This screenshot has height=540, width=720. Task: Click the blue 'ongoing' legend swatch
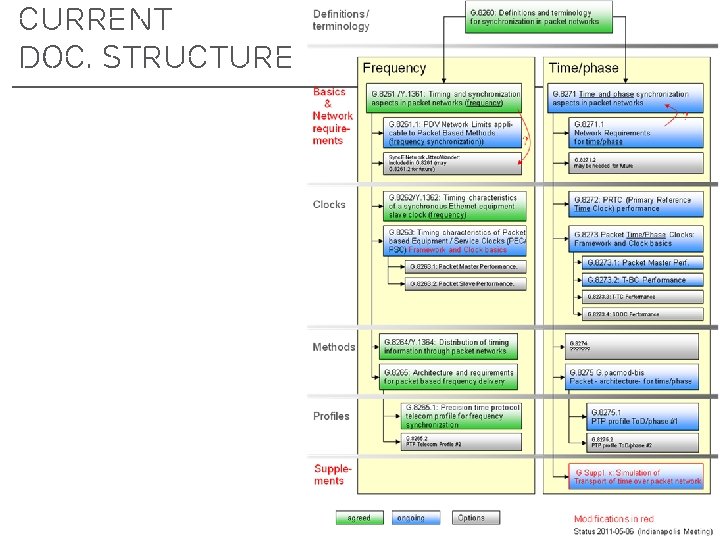(x=416, y=518)
